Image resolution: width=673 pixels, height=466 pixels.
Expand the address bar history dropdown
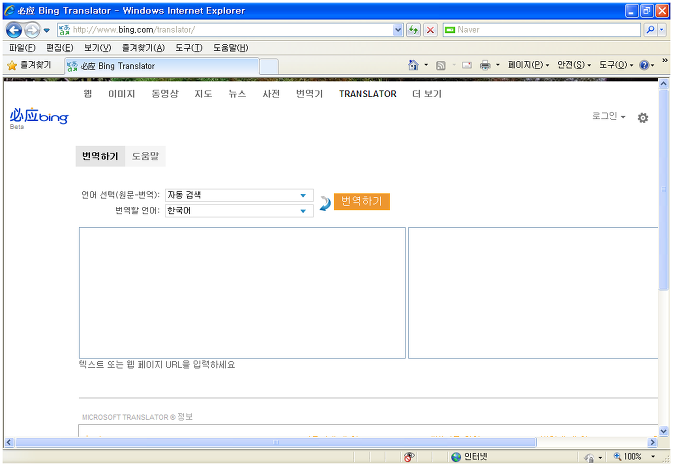(398, 30)
